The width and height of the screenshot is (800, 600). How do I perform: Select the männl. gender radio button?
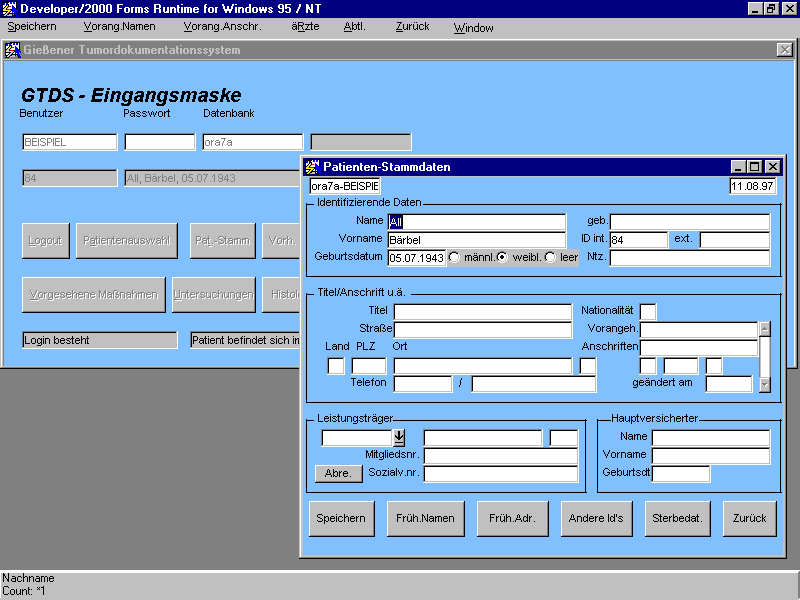pyautogui.click(x=455, y=257)
